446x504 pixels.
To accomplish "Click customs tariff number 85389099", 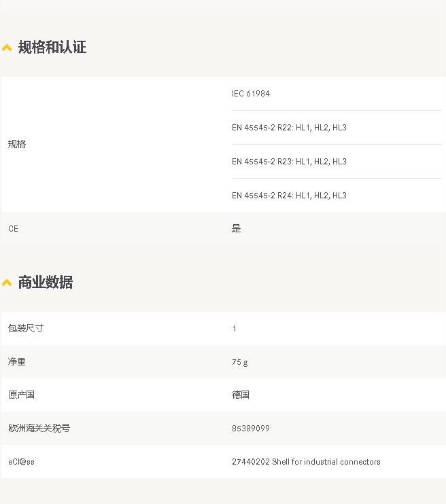I will tap(251, 429).
